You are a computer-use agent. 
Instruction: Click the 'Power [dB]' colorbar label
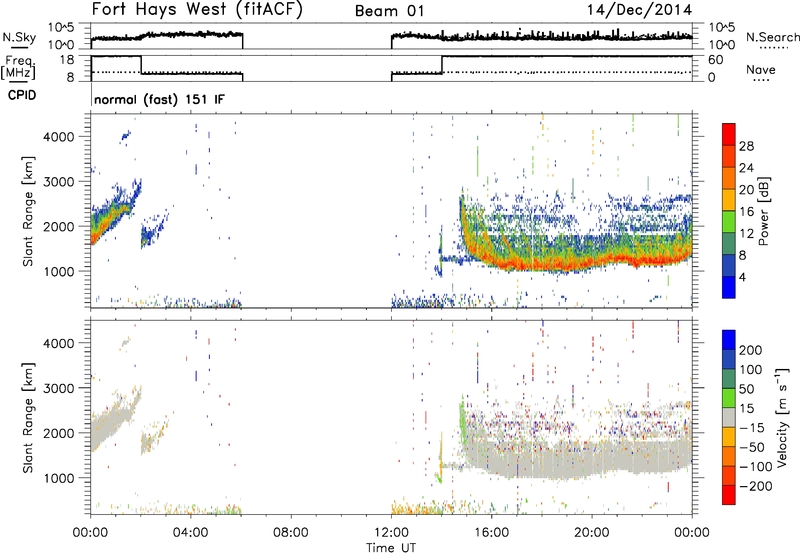click(x=764, y=211)
